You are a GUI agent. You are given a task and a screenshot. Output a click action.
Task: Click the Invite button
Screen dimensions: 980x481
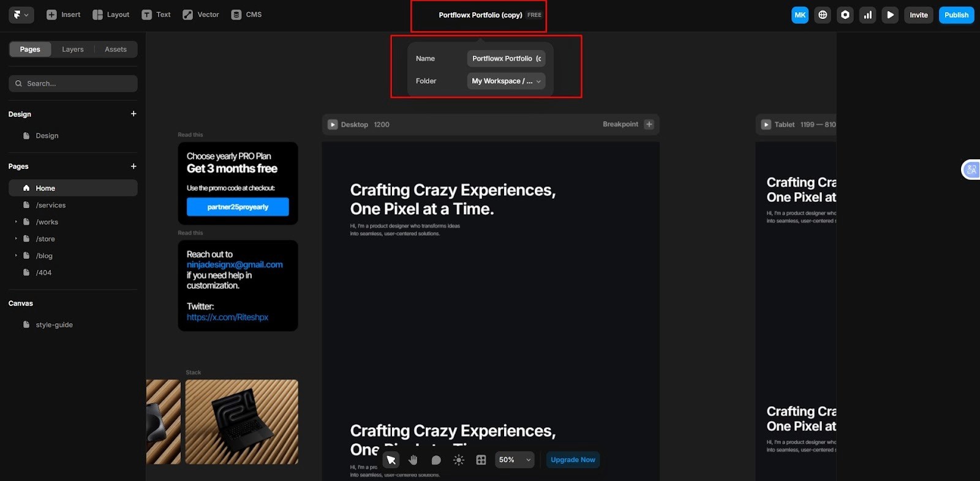click(x=919, y=15)
